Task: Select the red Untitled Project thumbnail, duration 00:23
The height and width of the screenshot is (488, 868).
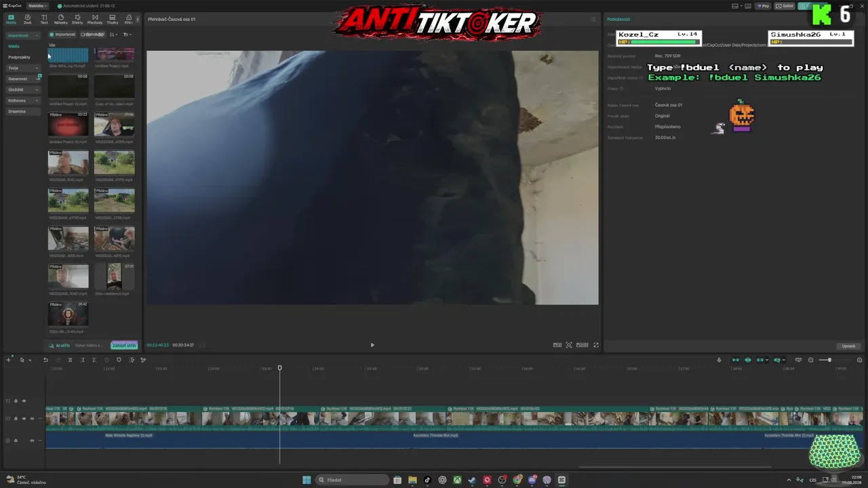Action: coord(68,125)
